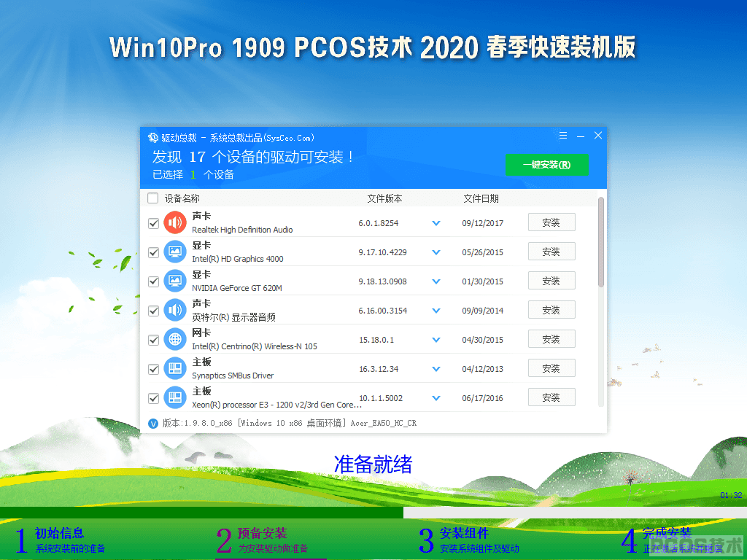Expand the version dropdown for Intel HD Graphics
This screenshot has width=747, height=560.
[x=436, y=252]
